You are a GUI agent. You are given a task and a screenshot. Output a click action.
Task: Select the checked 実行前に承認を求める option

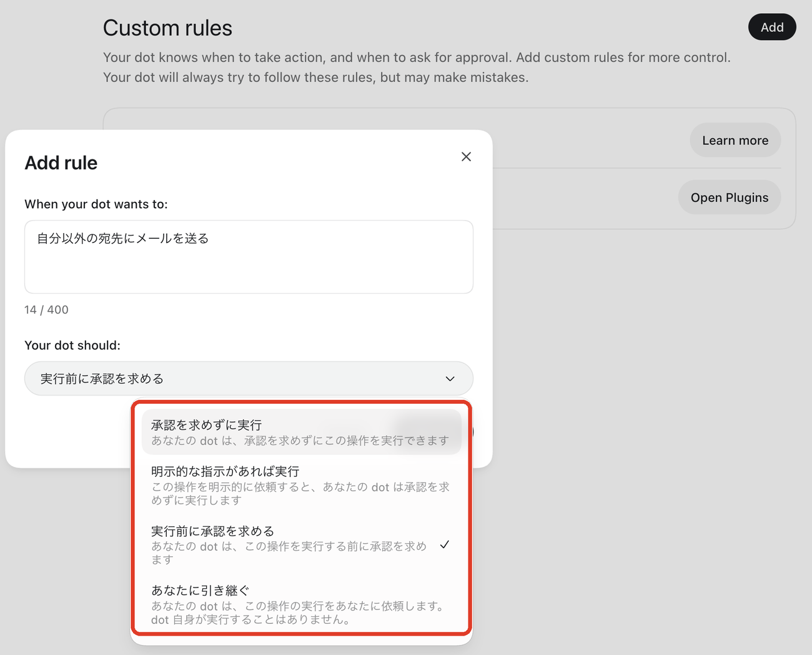(301, 544)
